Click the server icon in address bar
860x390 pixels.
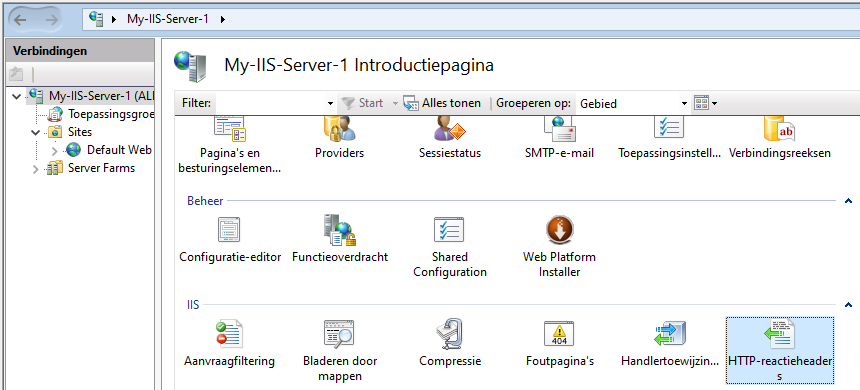click(x=97, y=19)
